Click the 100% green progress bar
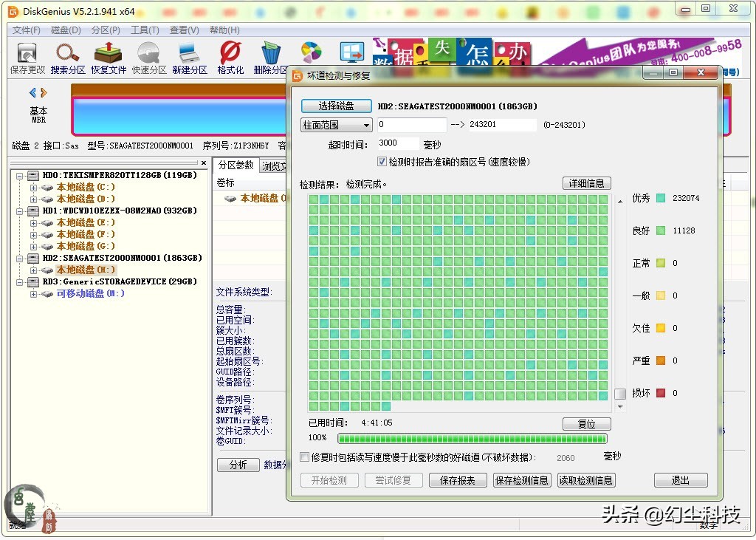 (x=472, y=438)
